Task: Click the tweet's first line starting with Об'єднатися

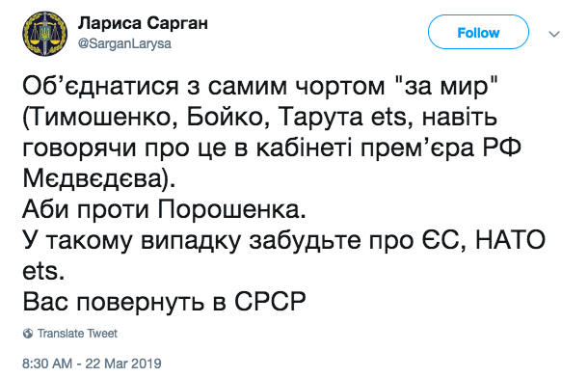Action: [260, 87]
